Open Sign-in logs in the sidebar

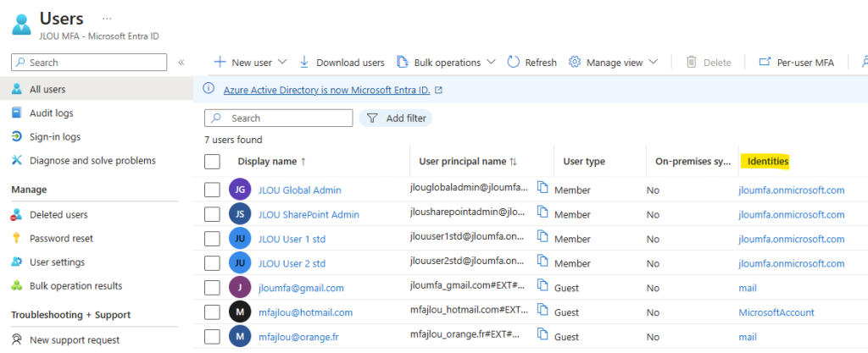(55, 137)
